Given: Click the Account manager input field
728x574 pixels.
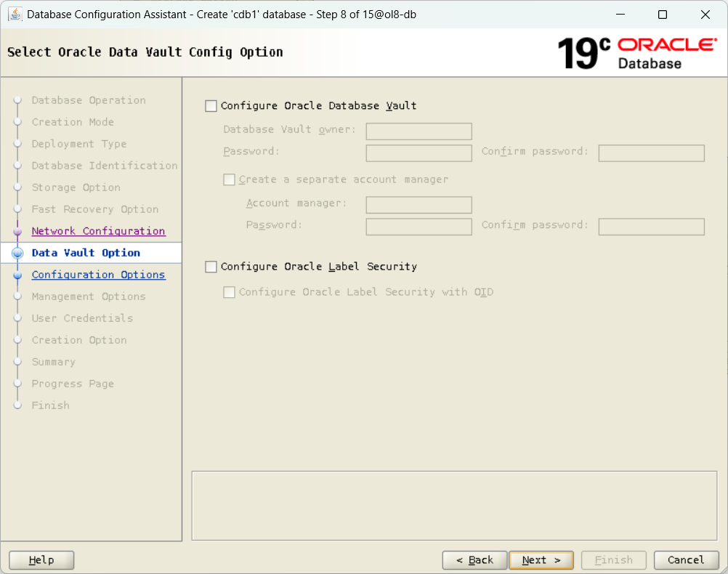Looking at the screenshot, I should tap(418, 205).
